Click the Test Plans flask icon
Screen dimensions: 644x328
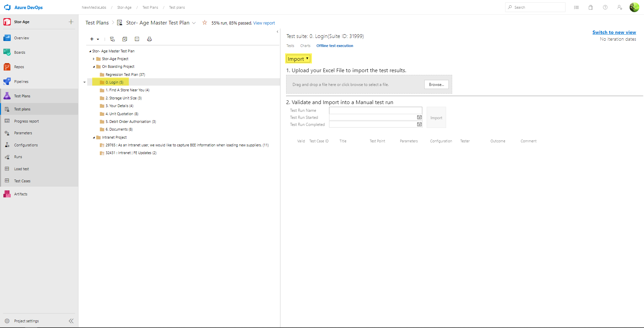7,96
